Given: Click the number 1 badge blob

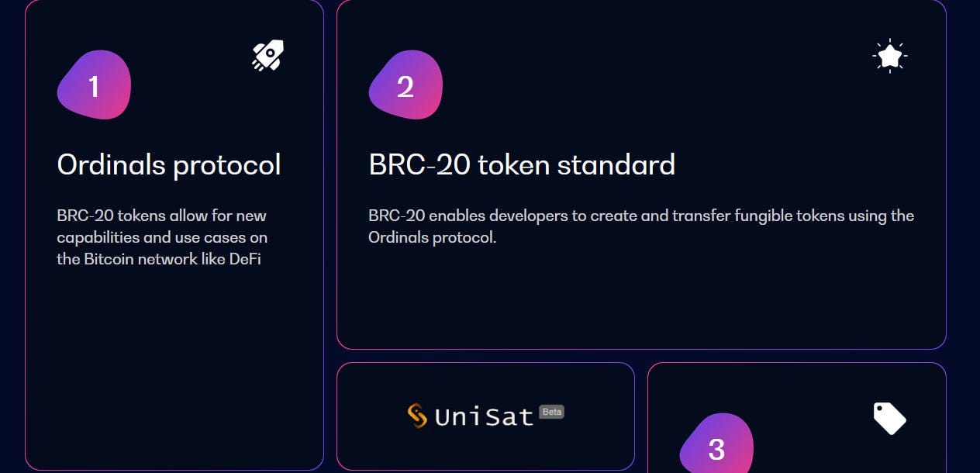Looking at the screenshot, I should tap(94, 87).
